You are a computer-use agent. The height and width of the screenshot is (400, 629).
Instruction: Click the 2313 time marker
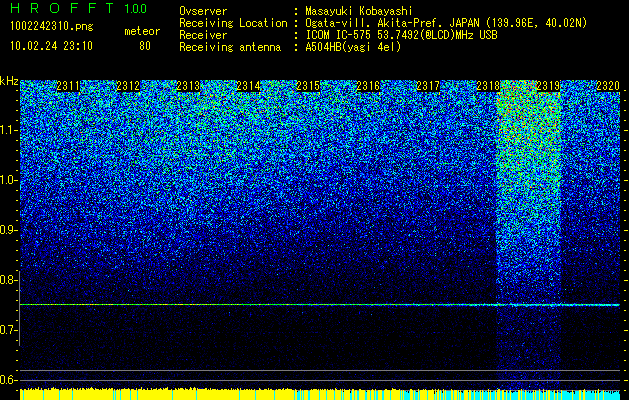tap(188, 86)
